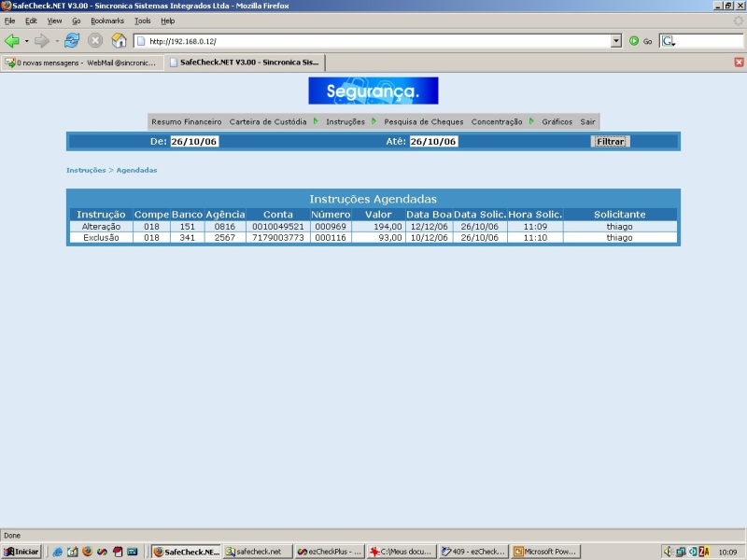This screenshot has height=560, width=747.
Task: Click the blue Reload page icon
Action: tap(72, 41)
